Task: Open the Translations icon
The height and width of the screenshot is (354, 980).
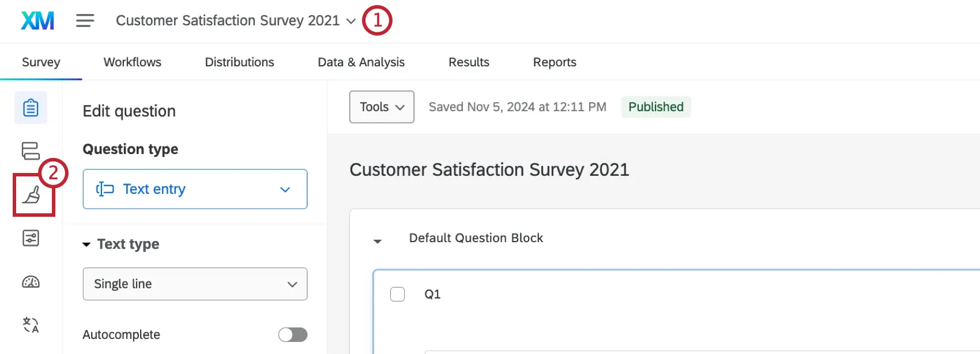Action: pos(31,325)
